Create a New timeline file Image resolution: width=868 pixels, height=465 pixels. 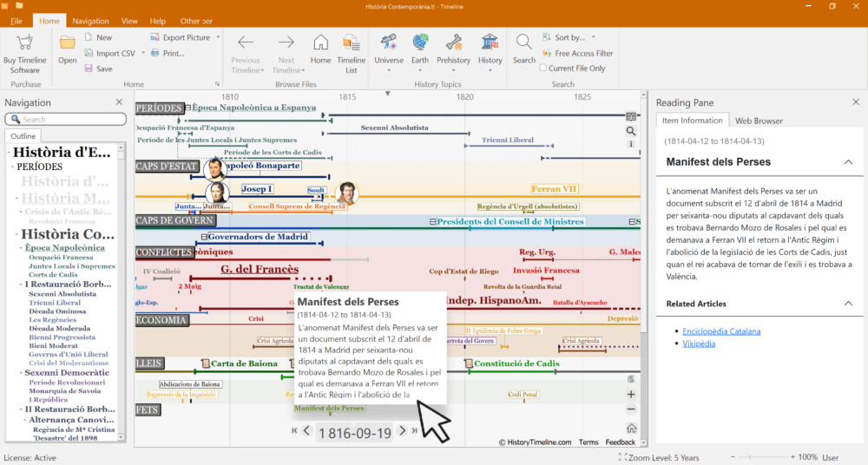98,37
